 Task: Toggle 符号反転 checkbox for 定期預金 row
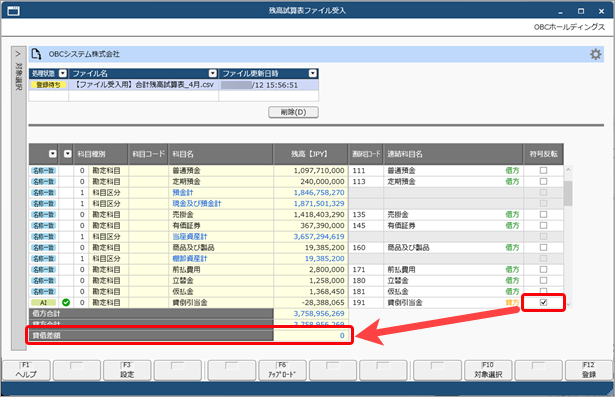coord(543,181)
